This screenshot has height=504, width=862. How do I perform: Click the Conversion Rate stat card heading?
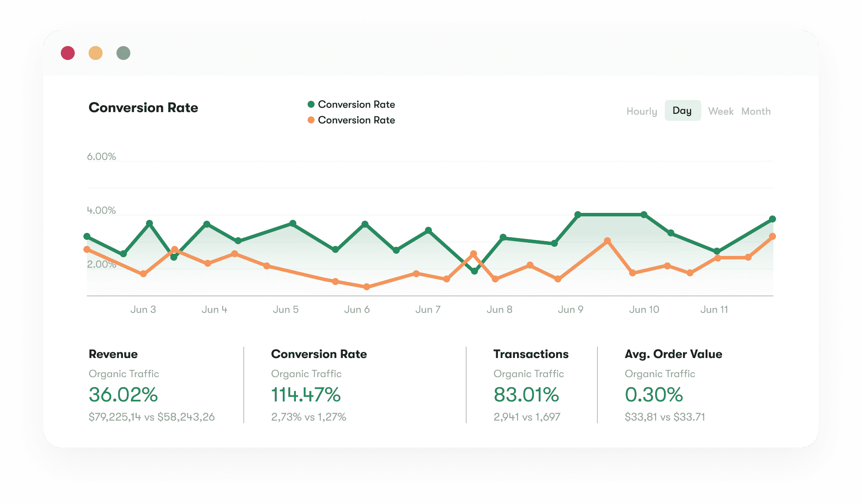[319, 354]
